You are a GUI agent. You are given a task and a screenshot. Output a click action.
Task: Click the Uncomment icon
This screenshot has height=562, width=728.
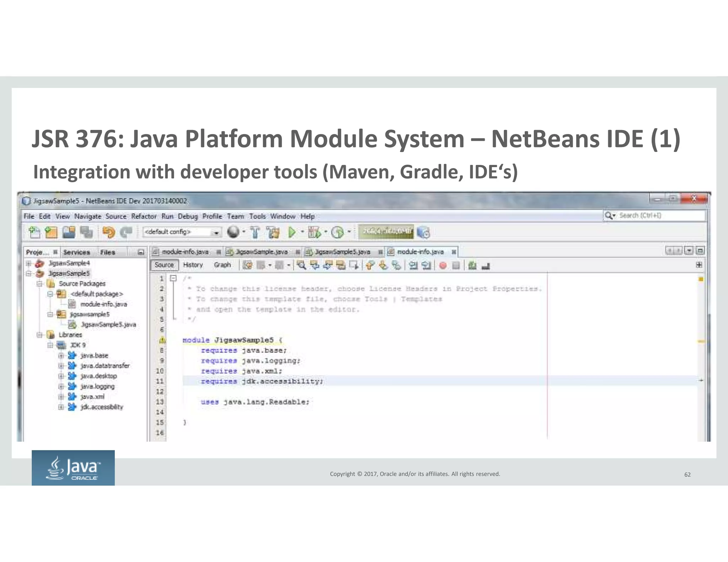486,266
